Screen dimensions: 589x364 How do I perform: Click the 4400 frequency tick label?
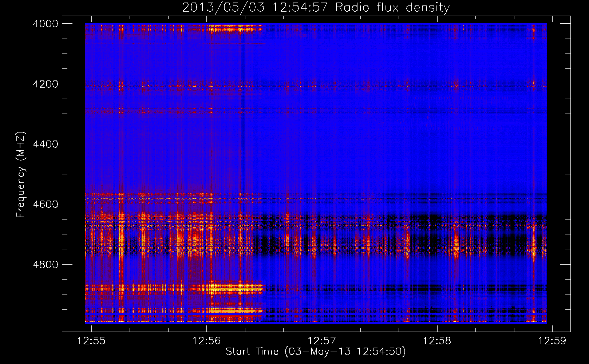(46, 144)
